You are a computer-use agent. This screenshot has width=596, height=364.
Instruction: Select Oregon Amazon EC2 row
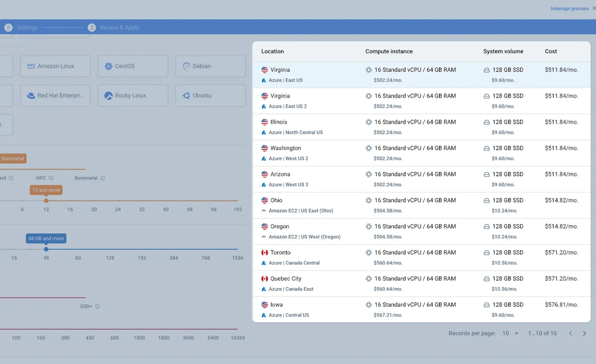(421, 231)
